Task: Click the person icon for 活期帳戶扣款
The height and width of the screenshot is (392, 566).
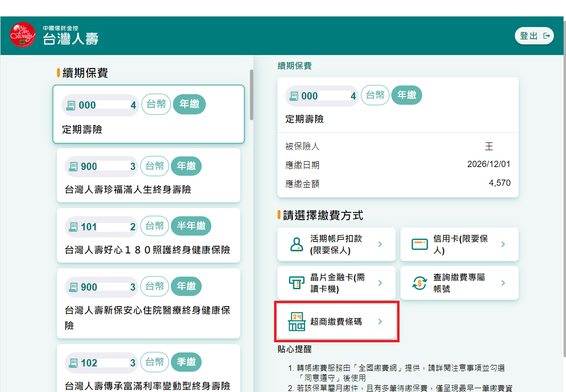Action: [x=297, y=244]
